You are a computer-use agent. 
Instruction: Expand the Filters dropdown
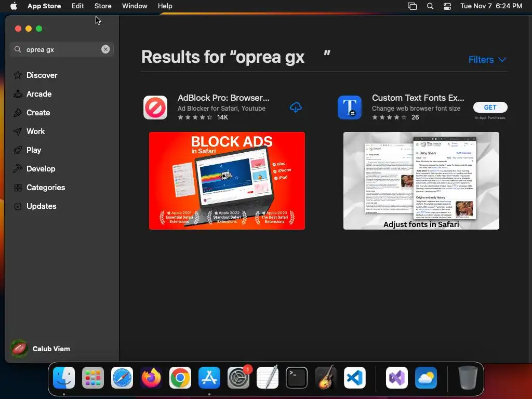[x=487, y=59]
